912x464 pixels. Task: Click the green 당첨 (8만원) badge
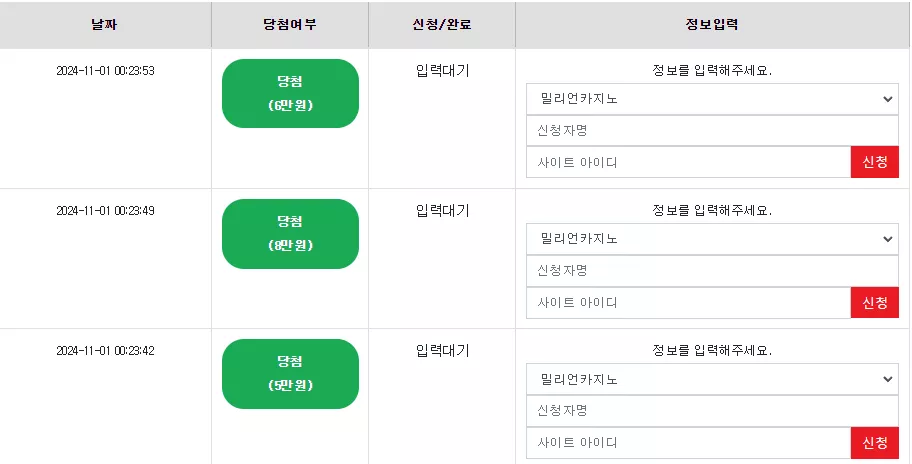[x=290, y=234]
